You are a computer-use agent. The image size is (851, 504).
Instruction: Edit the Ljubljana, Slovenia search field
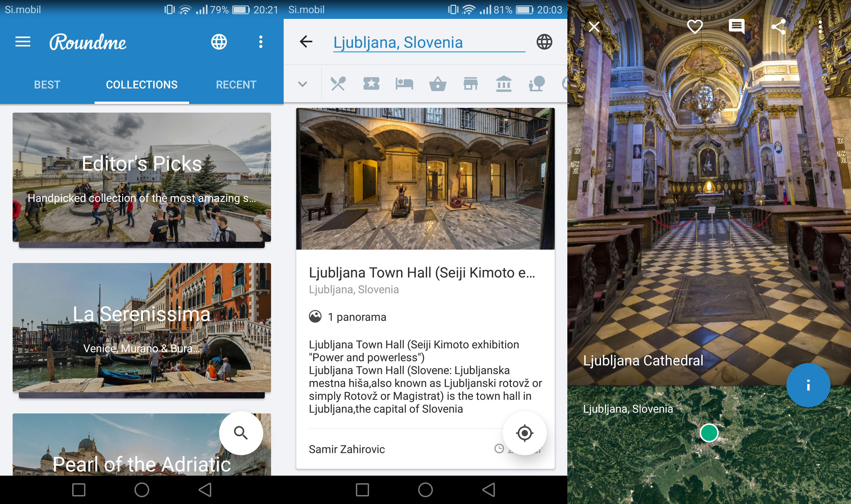429,43
